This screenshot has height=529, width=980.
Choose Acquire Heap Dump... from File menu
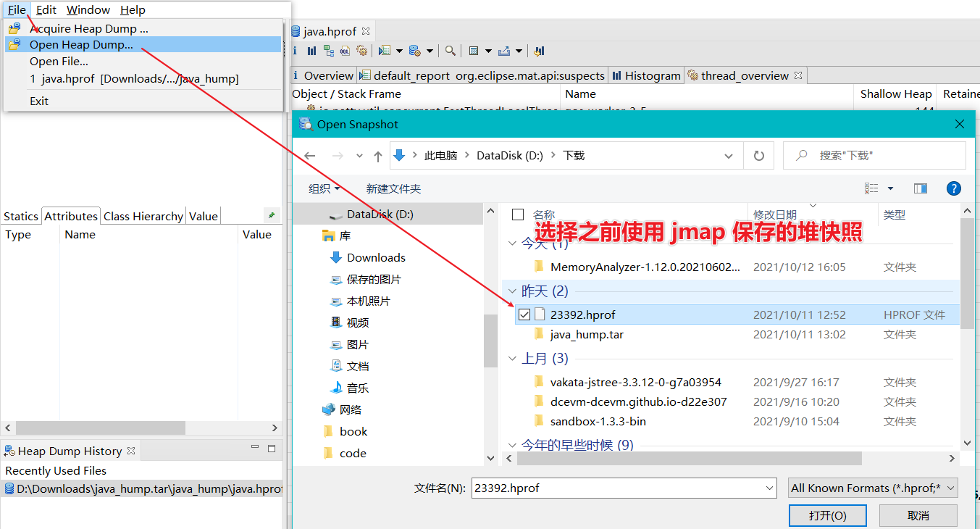143,29
